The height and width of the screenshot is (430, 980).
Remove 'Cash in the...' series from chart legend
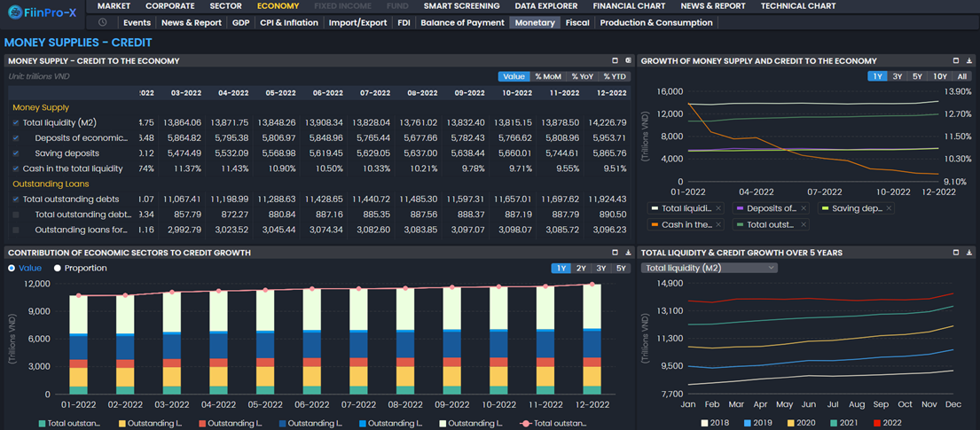tap(719, 225)
